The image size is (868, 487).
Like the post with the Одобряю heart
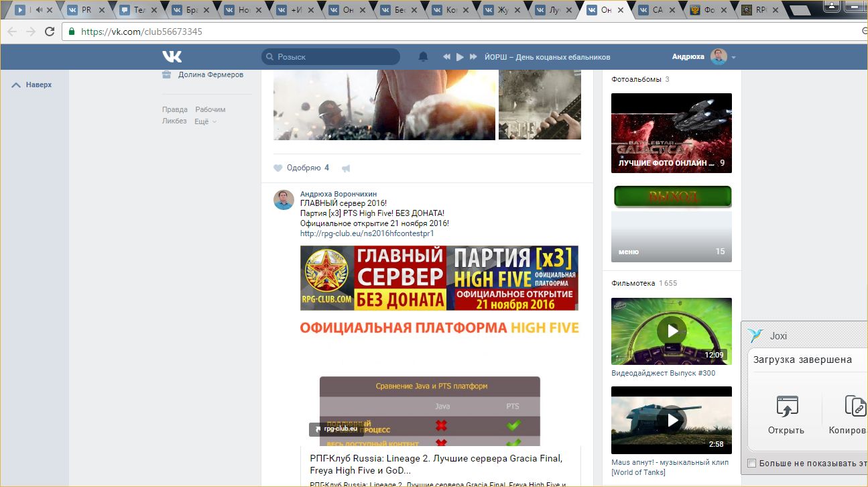click(278, 168)
